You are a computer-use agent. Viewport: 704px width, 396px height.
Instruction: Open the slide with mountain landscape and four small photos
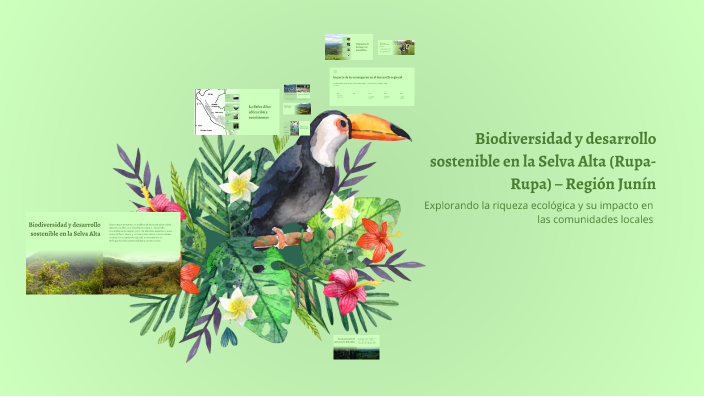pos(349,47)
